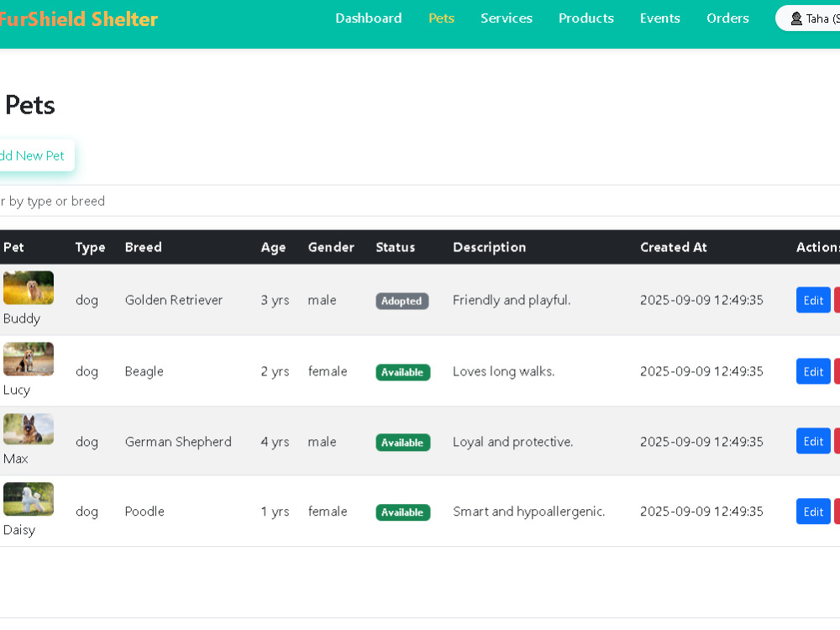The width and height of the screenshot is (840, 630).
Task: Edit the Buddy pet record
Action: coord(813,300)
